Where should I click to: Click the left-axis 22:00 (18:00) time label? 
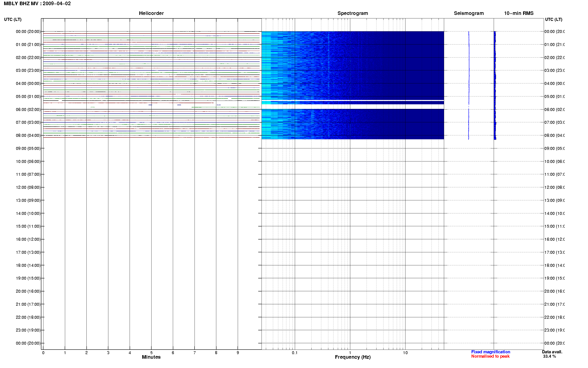[28, 317]
